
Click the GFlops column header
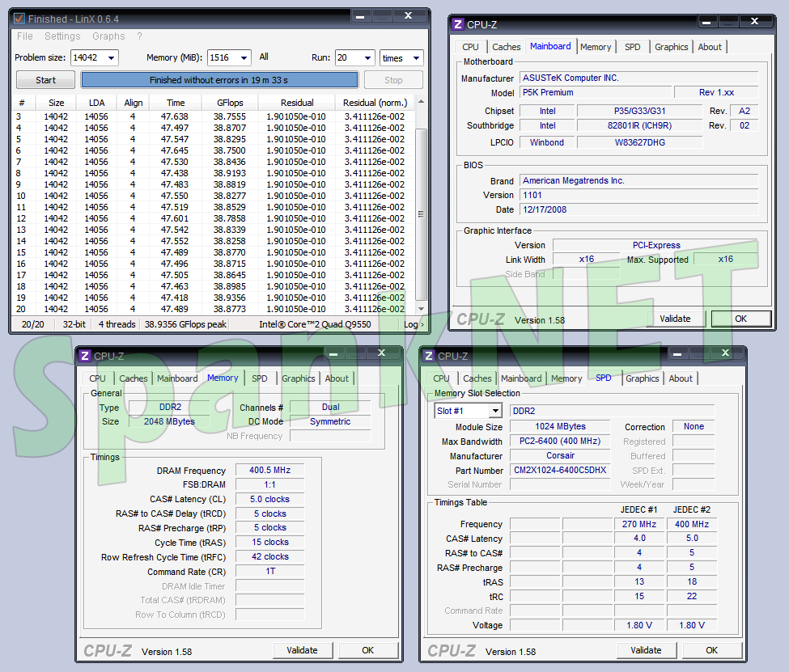point(230,103)
